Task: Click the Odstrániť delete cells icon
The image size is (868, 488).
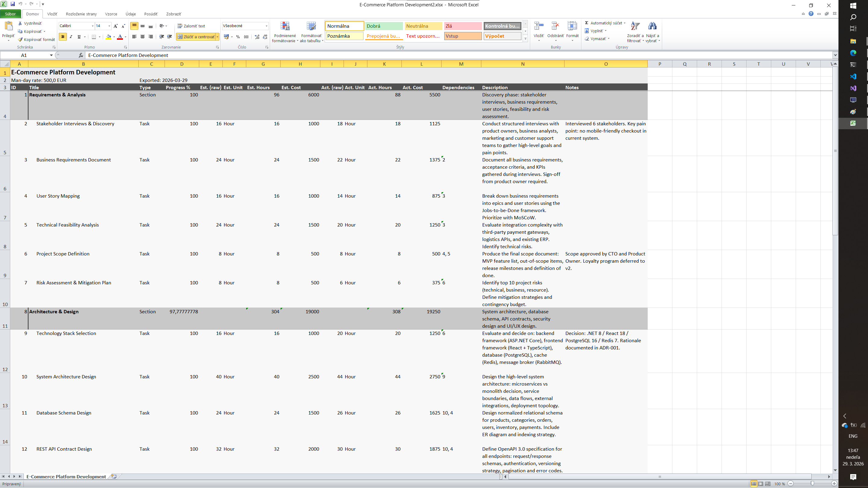Action: 555,26
